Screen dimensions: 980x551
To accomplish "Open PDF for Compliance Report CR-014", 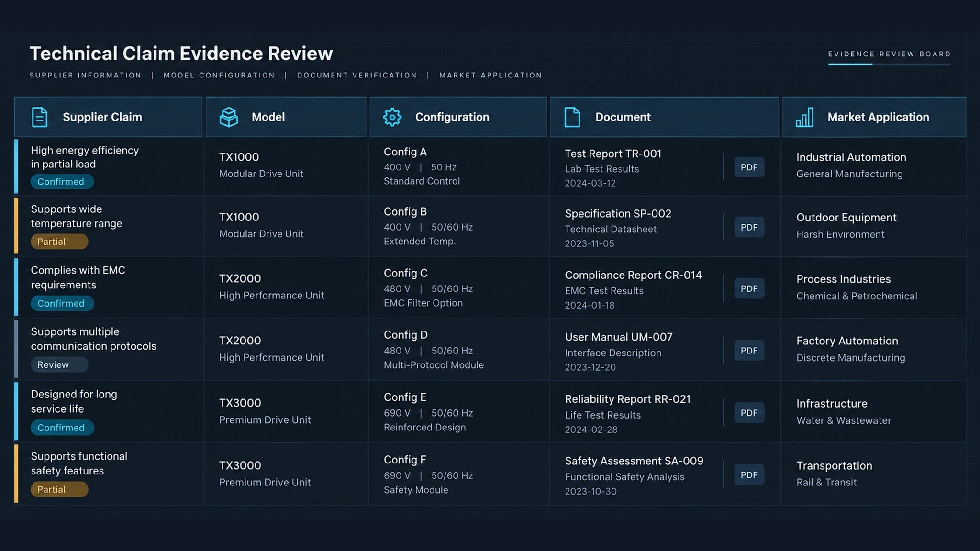I will point(749,289).
